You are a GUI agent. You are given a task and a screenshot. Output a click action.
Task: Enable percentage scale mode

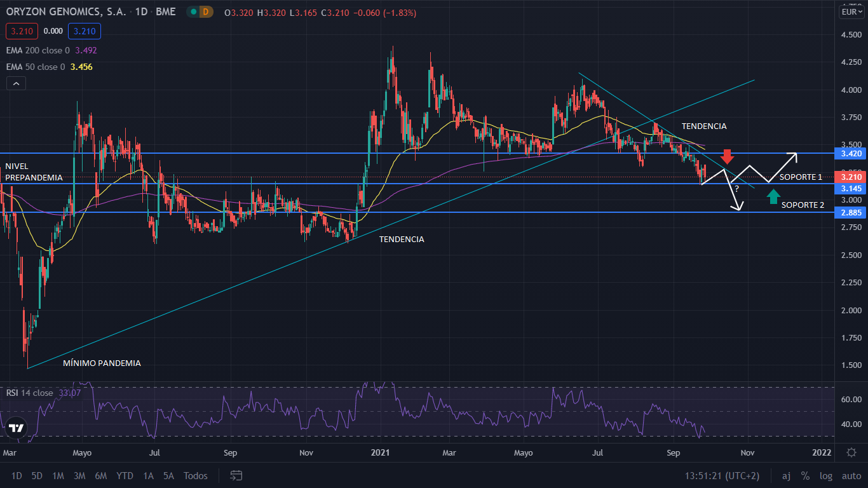tap(806, 475)
